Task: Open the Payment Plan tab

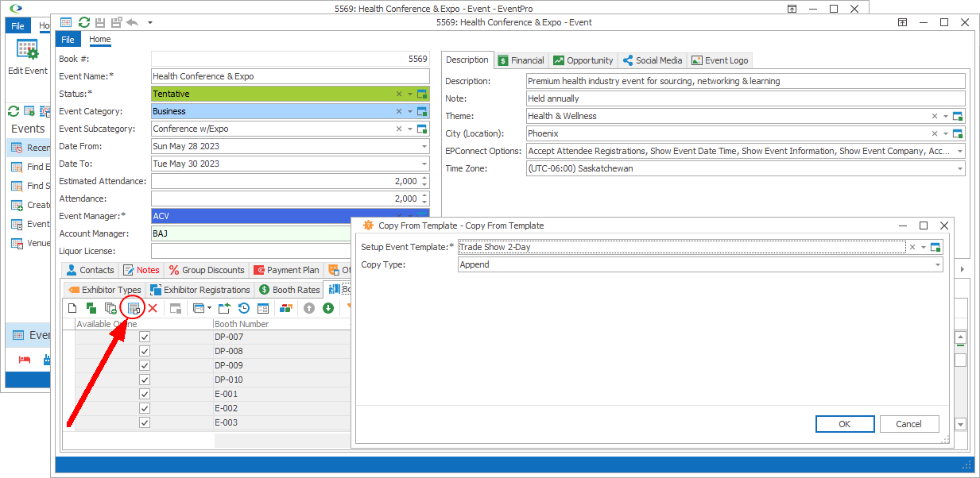Action: 286,270
